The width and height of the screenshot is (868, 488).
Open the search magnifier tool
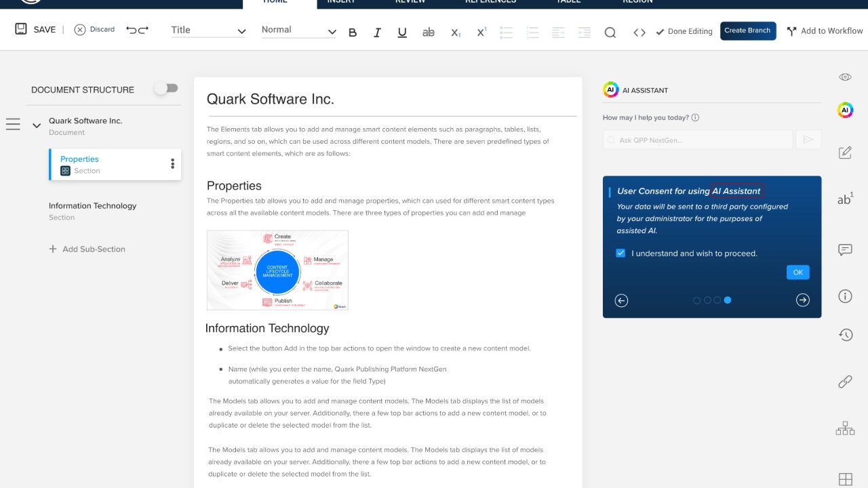[x=610, y=32]
